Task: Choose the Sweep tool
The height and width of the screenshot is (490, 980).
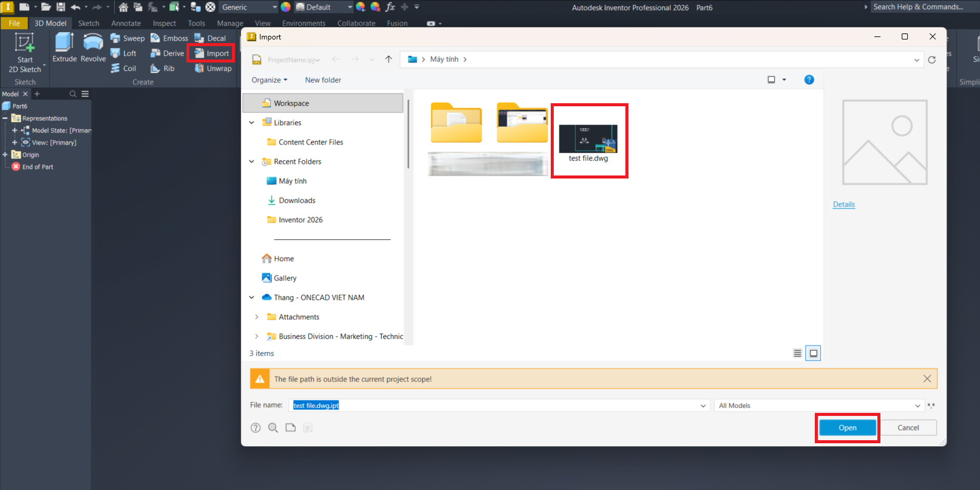Action: click(128, 38)
